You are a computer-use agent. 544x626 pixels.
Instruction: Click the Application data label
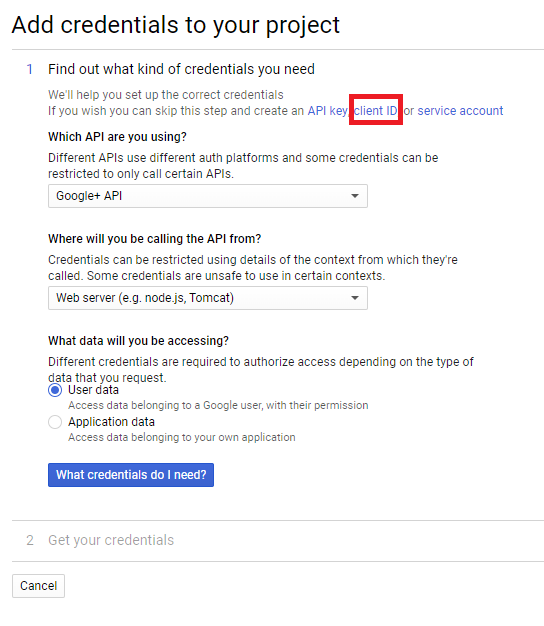click(111, 422)
